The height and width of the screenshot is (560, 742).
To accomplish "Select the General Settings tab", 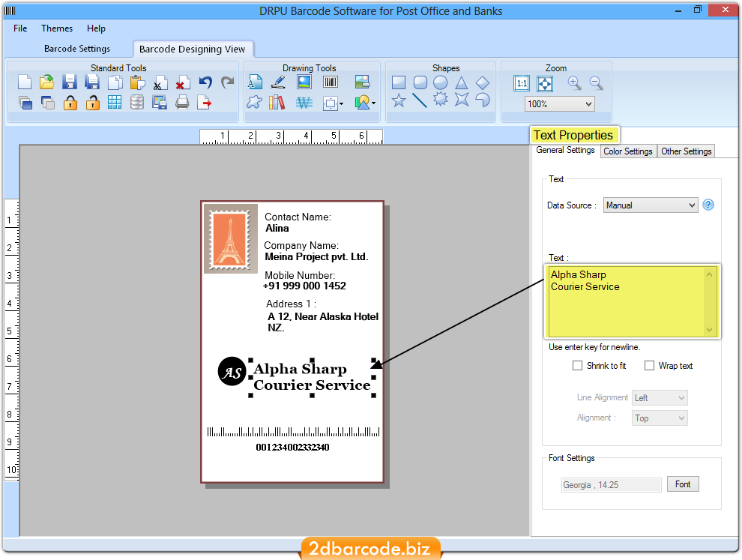I will point(565,150).
